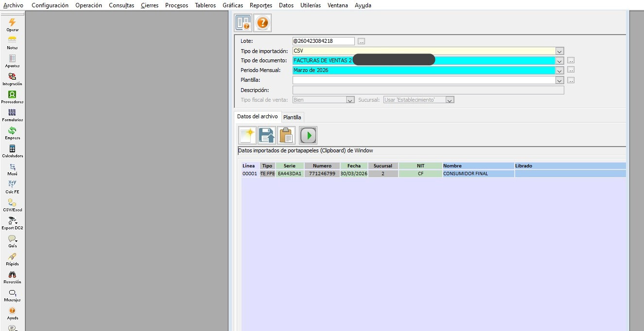Paste data using the clipboard icon

coord(287,135)
